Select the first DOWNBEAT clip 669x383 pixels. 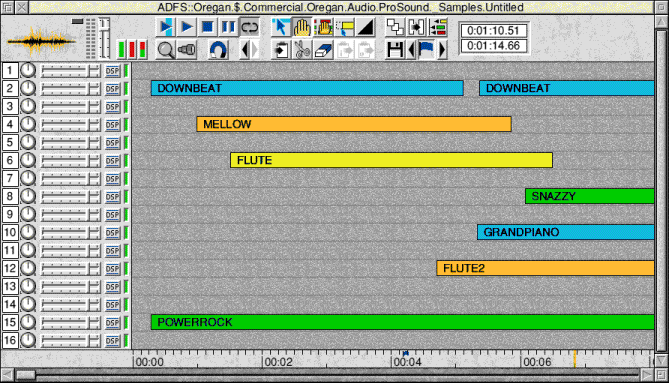pyautogui.click(x=307, y=88)
